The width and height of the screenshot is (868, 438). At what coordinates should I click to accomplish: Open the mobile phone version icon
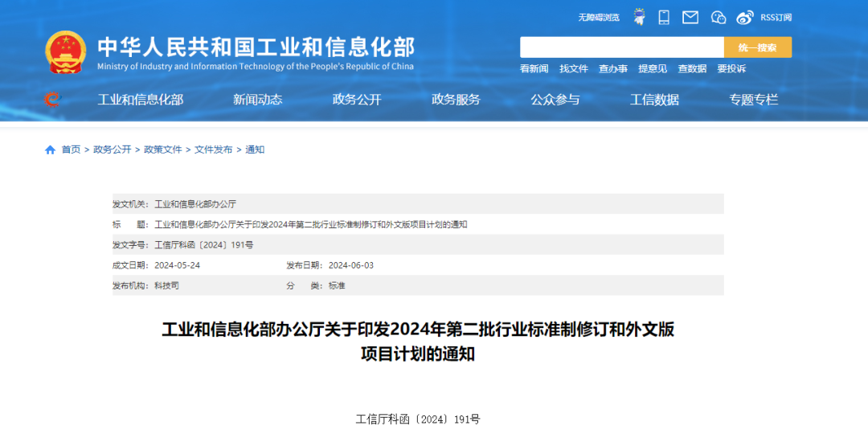(x=664, y=17)
